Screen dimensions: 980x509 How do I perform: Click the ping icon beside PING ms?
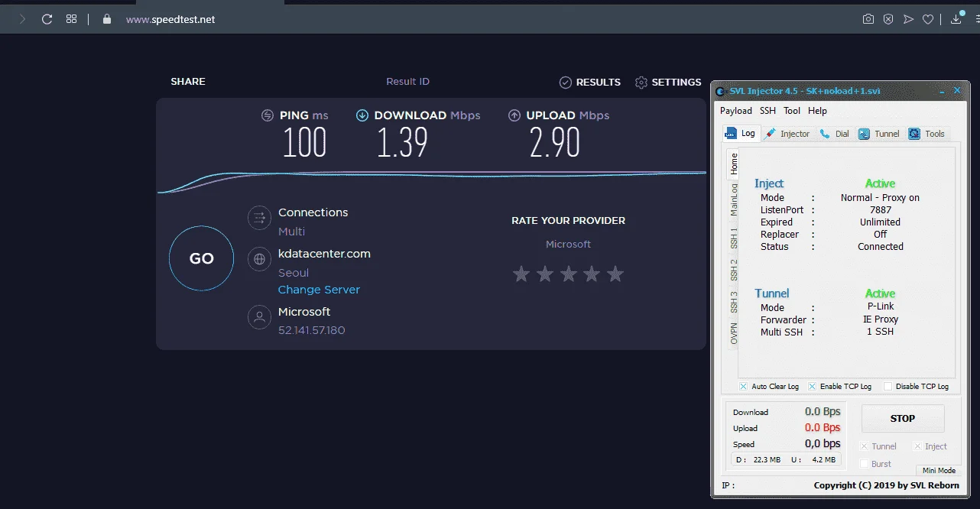[268, 115]
